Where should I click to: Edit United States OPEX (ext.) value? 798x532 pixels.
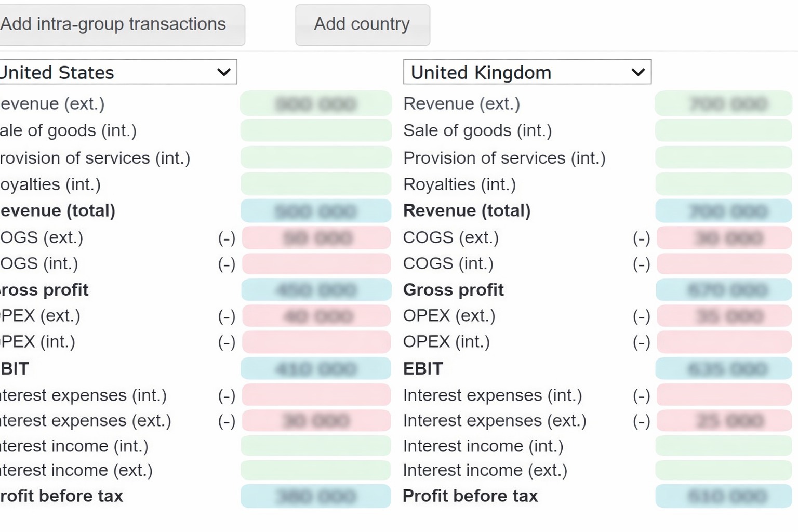coord(316,316)
